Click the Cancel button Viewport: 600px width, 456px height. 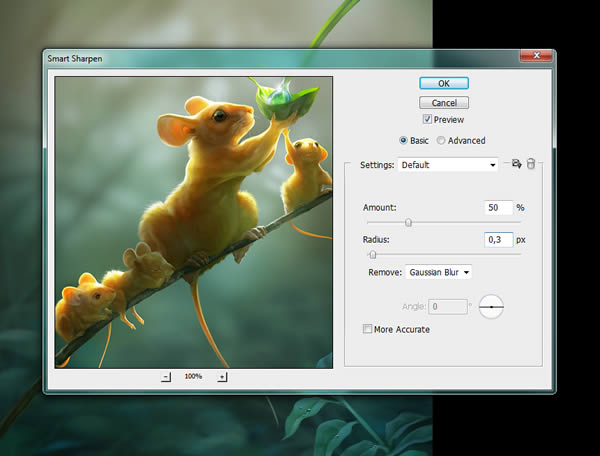point(444,102)
